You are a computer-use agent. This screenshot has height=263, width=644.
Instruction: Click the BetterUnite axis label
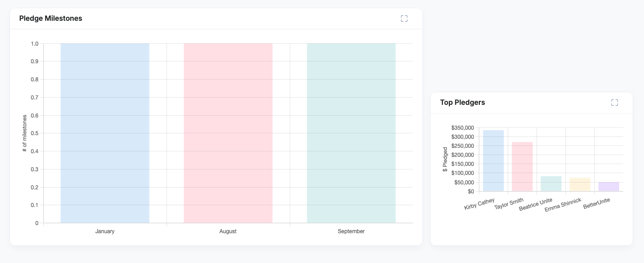click(597, 203)
